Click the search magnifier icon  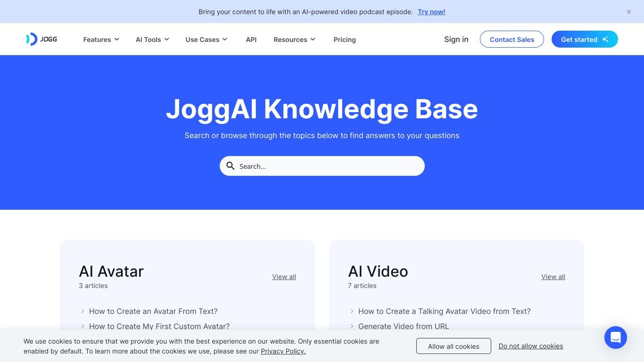click(x=231, y=166)
